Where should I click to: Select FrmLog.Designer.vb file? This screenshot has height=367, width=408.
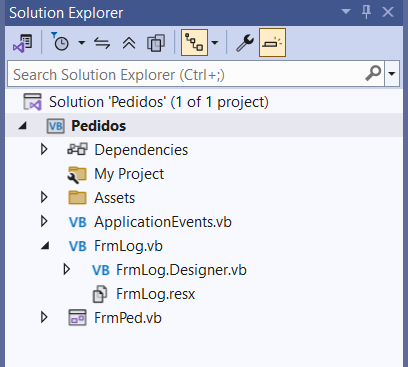(x=181, y=270)
